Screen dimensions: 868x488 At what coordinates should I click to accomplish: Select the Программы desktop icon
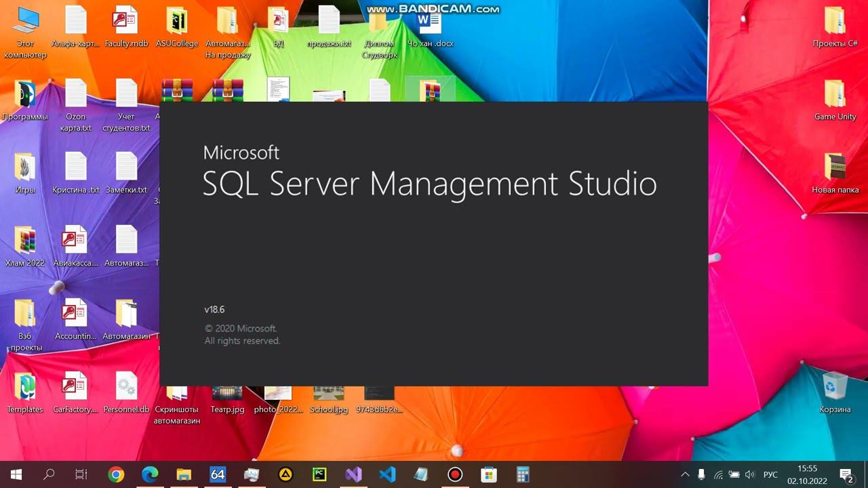tap(25, 100)
